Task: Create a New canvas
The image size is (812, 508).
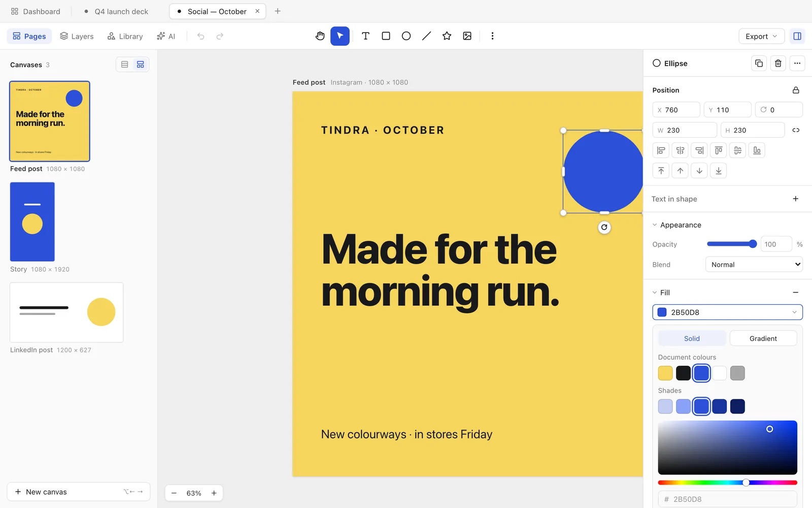Action: tap(79, 492)
